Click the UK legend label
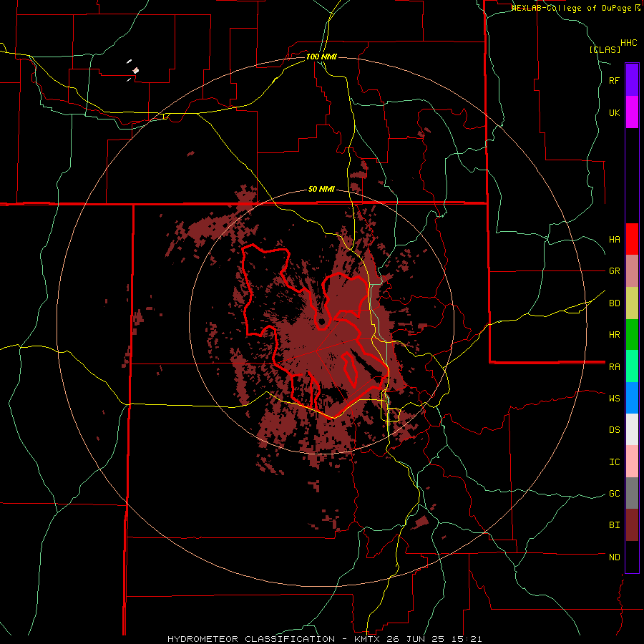Screen dimensions: 644x644 [615, 112]
